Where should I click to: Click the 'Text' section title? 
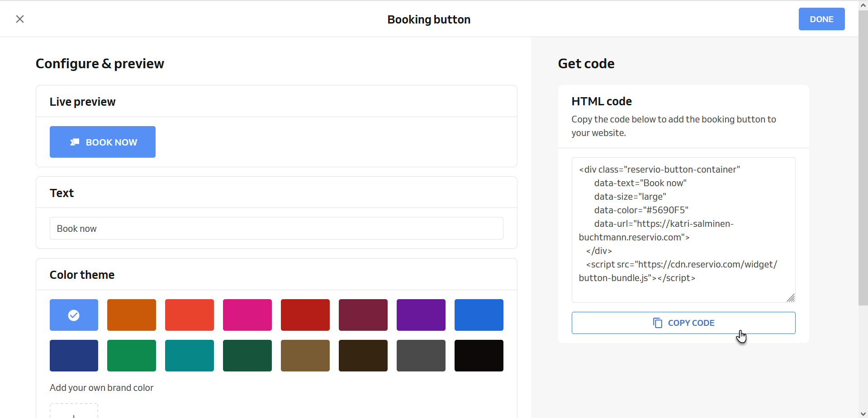(x=62, y=193)
